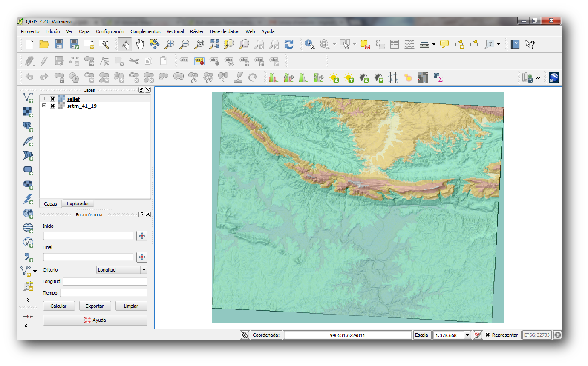Screen dimensions: 588x366
Task: Open project using yellow folder icon
Action: pos(44,44)
